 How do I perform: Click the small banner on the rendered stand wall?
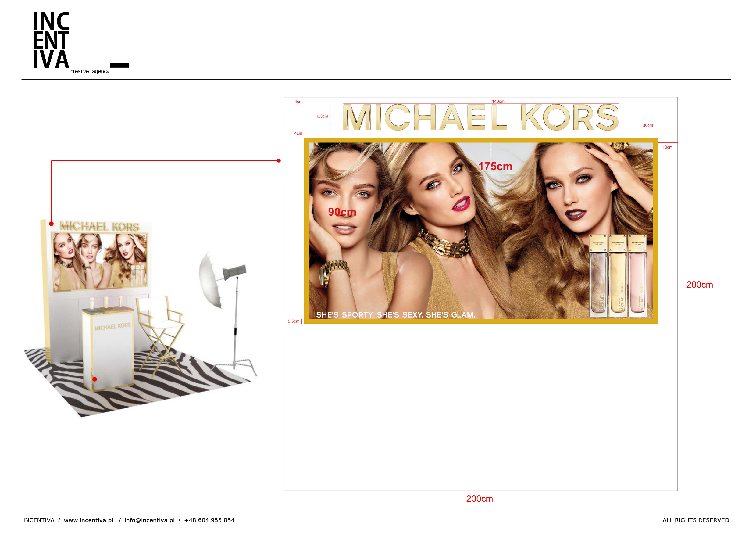point(100,262)
